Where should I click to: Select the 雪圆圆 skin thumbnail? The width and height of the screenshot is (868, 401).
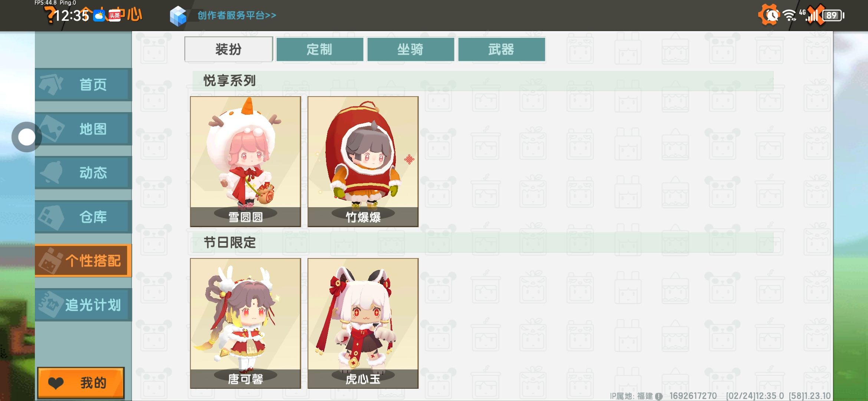point(246,162)
